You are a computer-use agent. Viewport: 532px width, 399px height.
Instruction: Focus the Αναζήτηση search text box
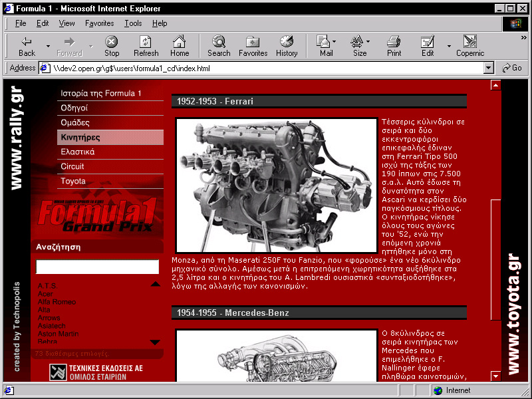point(97,267)
